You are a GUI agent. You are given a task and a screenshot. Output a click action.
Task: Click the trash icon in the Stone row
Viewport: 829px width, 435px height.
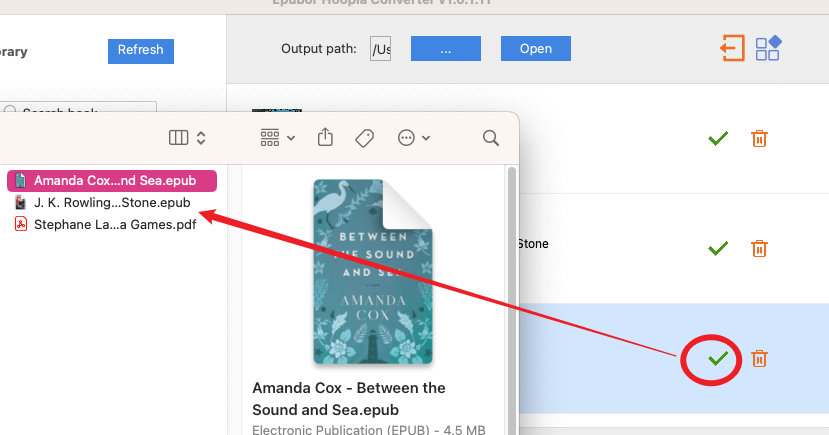click(x=759, y=248)
